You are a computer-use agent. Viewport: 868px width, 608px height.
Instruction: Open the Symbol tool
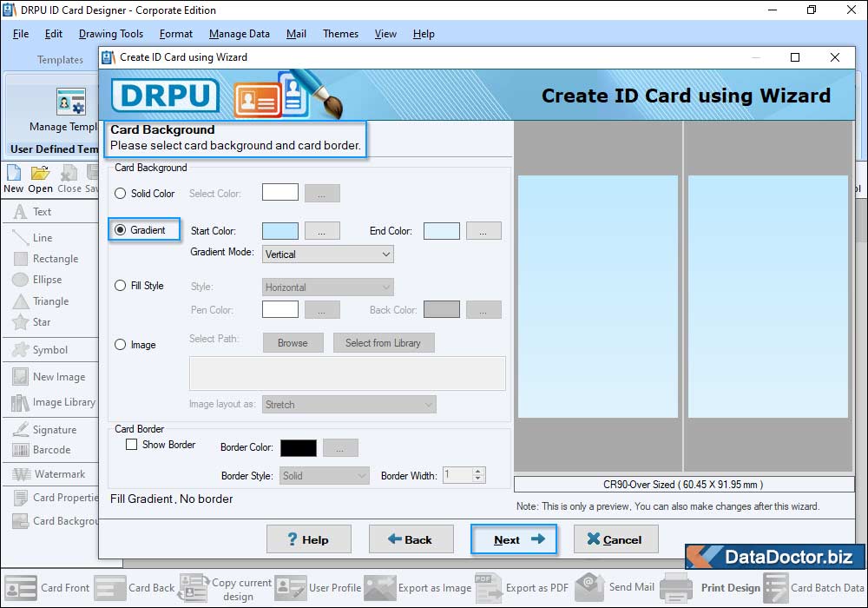40,350
